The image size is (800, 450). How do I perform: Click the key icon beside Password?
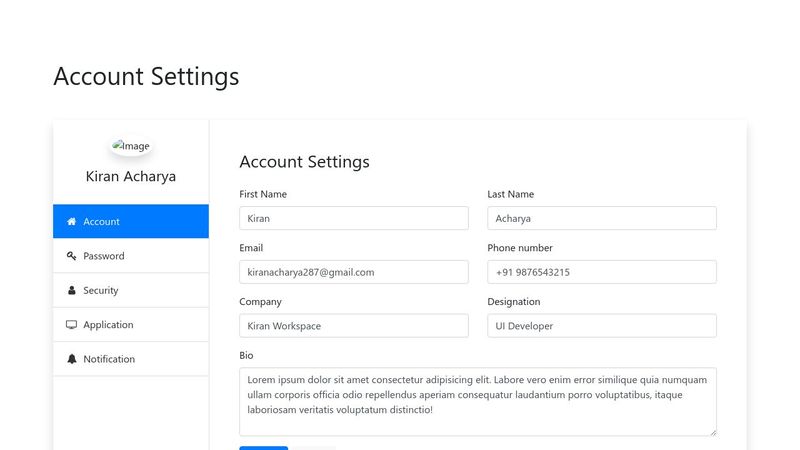pyautogui.click(x=71, y=256)
